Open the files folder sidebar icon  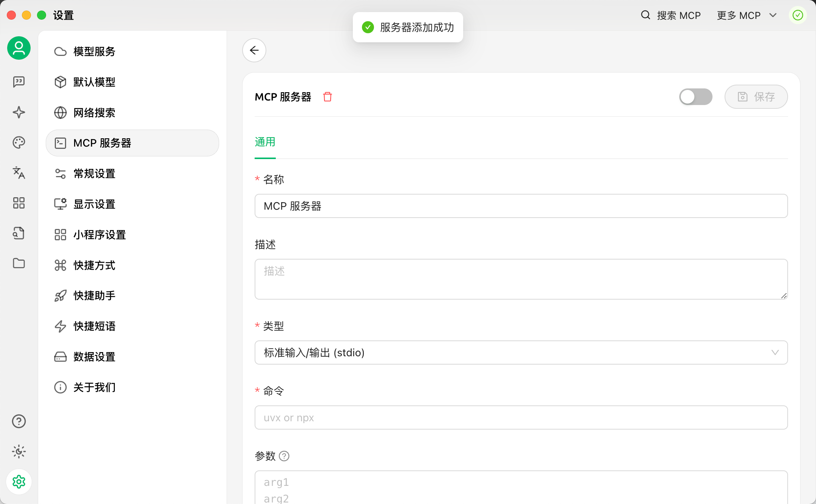click(x=19, y=263)
